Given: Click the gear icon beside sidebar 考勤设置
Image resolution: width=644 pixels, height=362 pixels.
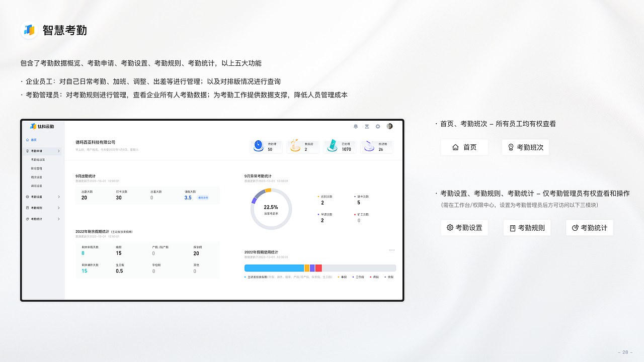Looking at the screenshot, I should pos(27,197).
